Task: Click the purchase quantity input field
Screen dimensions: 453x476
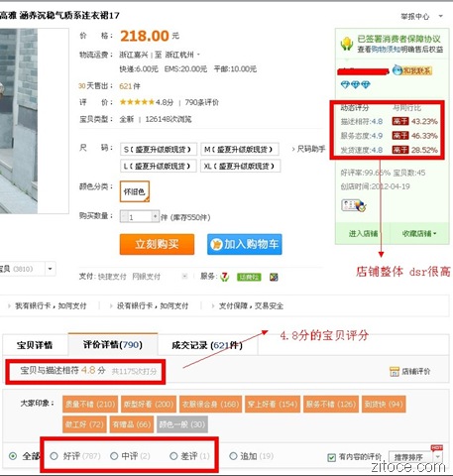Action: tap(140, 217)
